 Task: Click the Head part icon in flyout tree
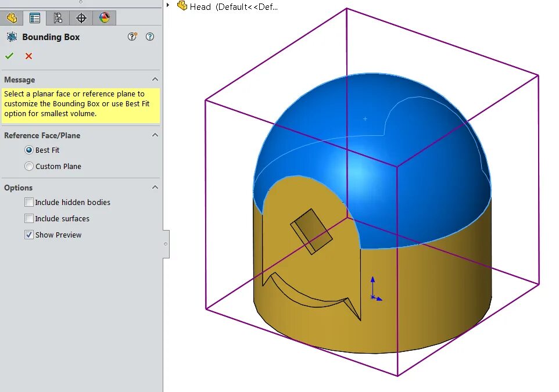pyautogui.click(x=182, y=6)
